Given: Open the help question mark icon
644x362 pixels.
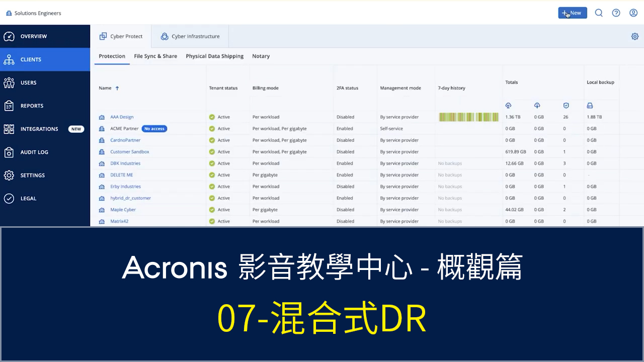Looking at the screenshot, I should [x=616, y=13].
